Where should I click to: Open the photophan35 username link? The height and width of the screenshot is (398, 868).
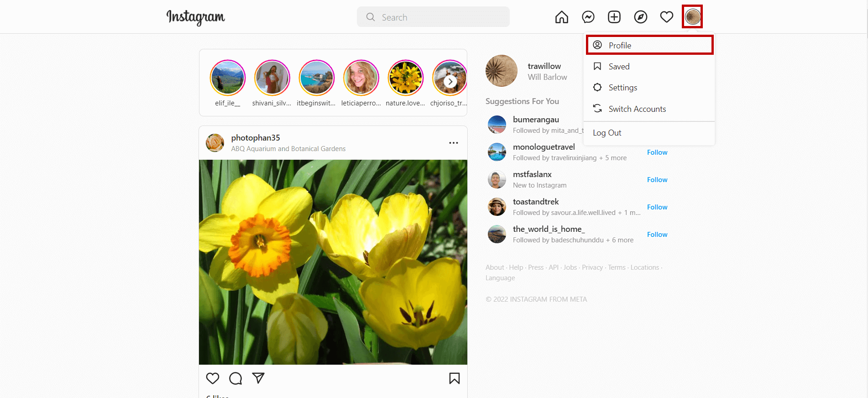tap(256, 138)
